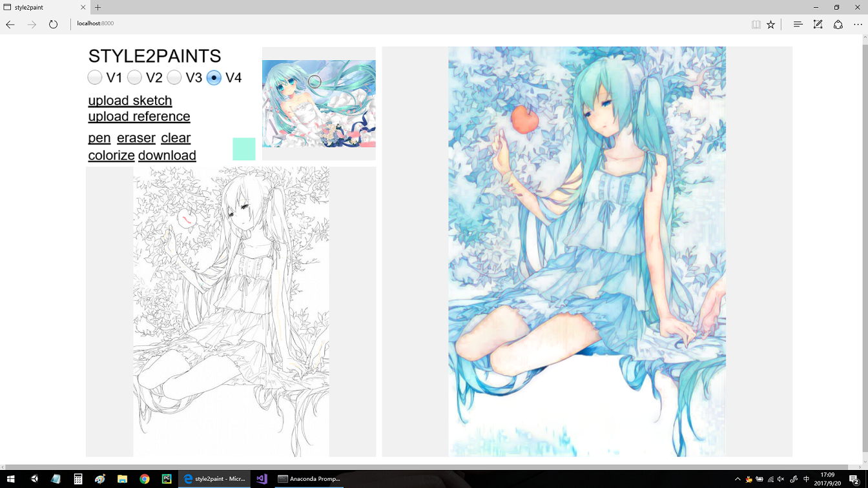Open the reading view icon
Viewport: 868px width, 488px height.
point(756,25)
